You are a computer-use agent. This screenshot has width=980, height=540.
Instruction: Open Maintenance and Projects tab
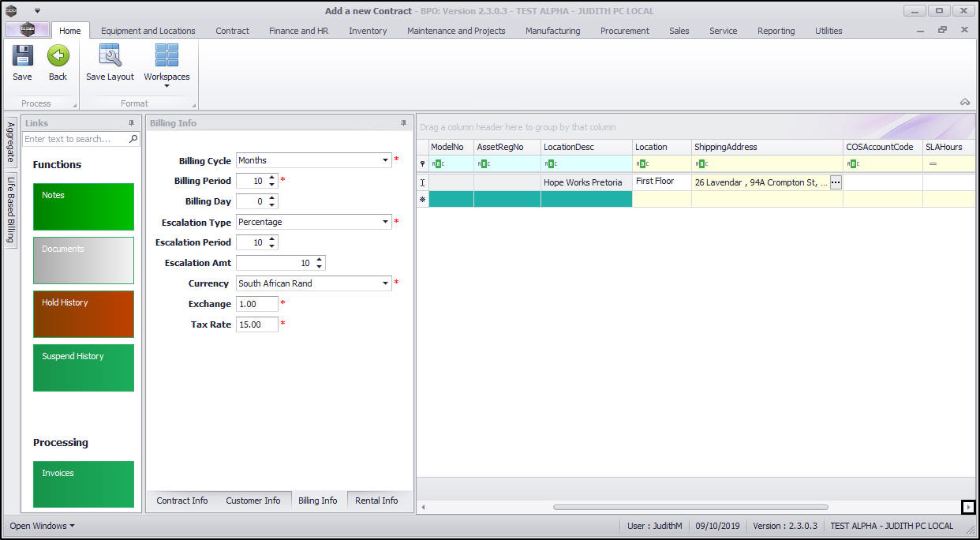tap(456, 31)
